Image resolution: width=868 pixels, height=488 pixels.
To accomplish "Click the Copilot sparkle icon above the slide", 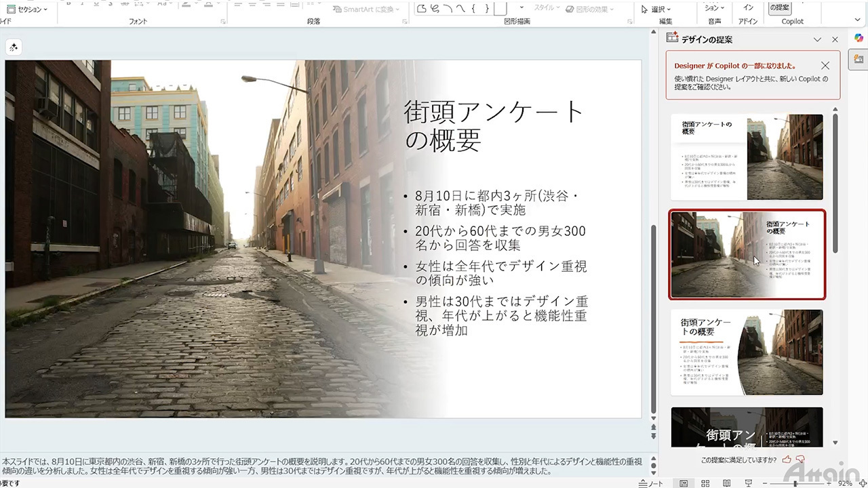I will tap(14, 47).
